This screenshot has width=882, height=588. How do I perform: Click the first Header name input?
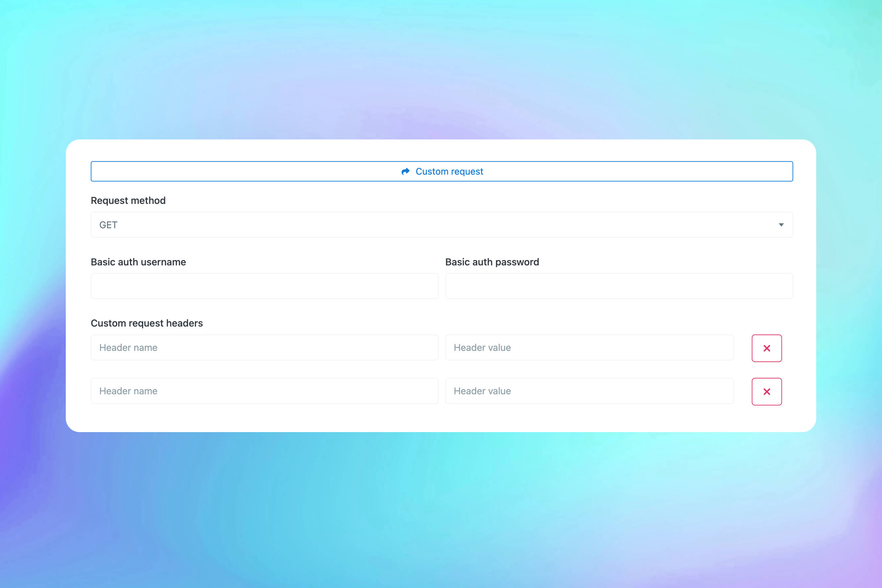tap(264, 348)
